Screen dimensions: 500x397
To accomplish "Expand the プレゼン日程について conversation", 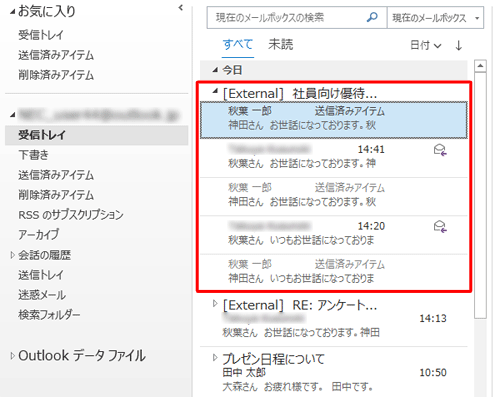I will pos(215,357).
